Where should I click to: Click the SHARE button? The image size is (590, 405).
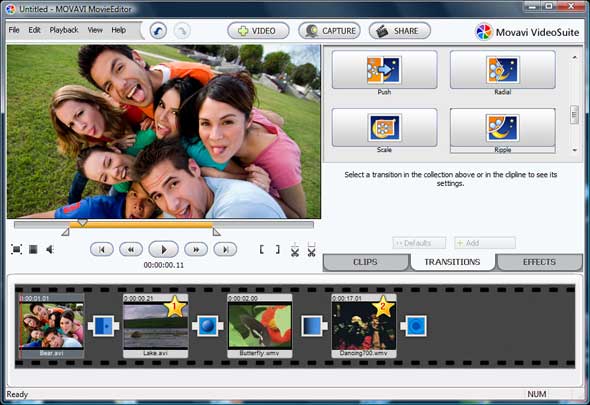point(400,30)
